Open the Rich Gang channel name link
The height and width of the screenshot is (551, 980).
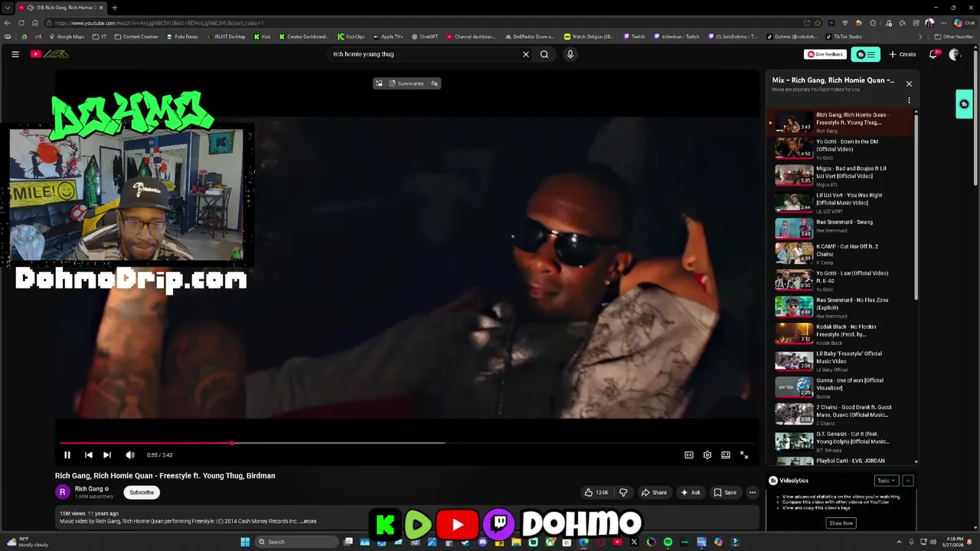[89, 488]
